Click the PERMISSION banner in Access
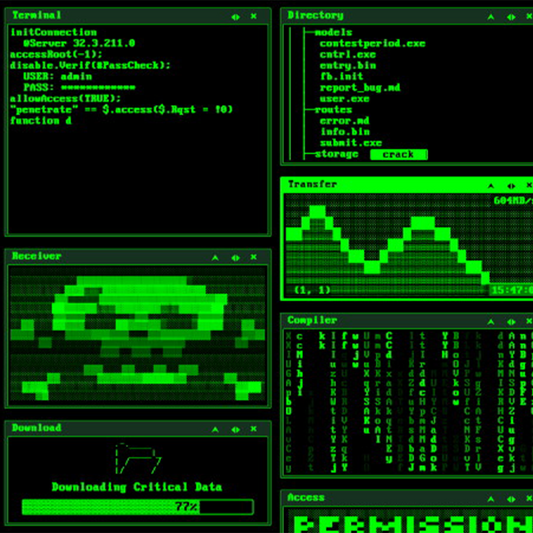This screenshot has height=533, width=533. (413, 524)
